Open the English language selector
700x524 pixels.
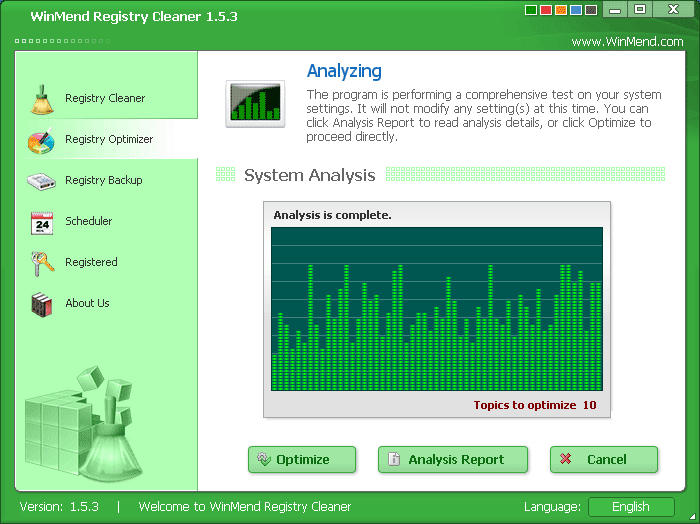[631, 507]
